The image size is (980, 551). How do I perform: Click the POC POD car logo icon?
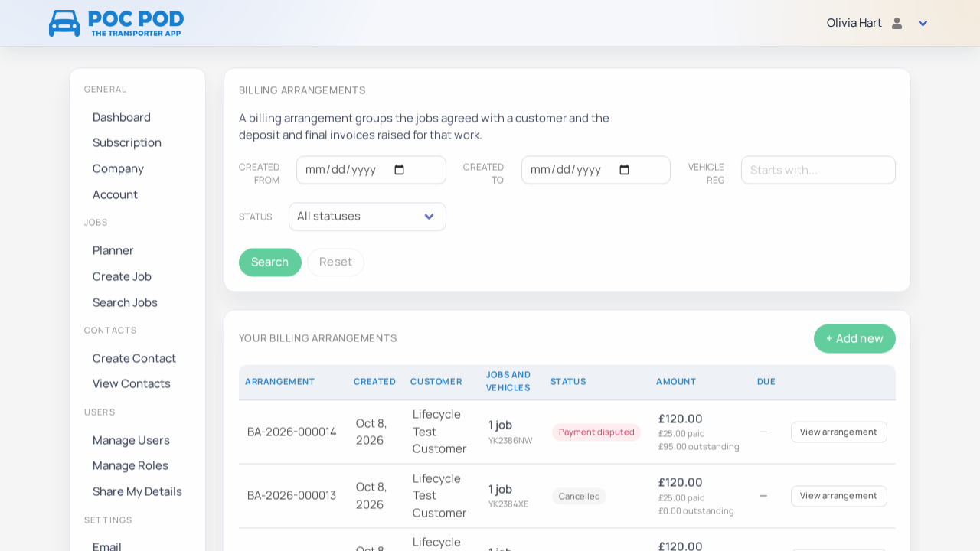(64, 23)
